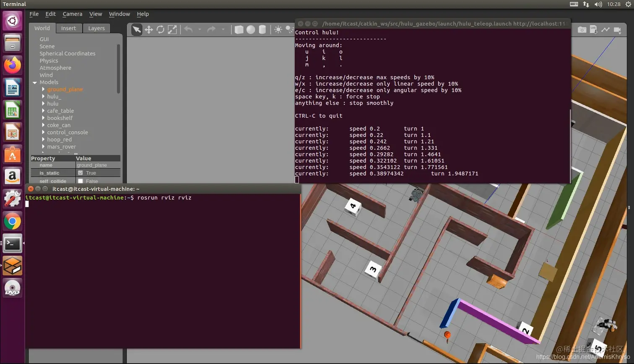Open Ubuntu Software from the launcher

point(13,155)
